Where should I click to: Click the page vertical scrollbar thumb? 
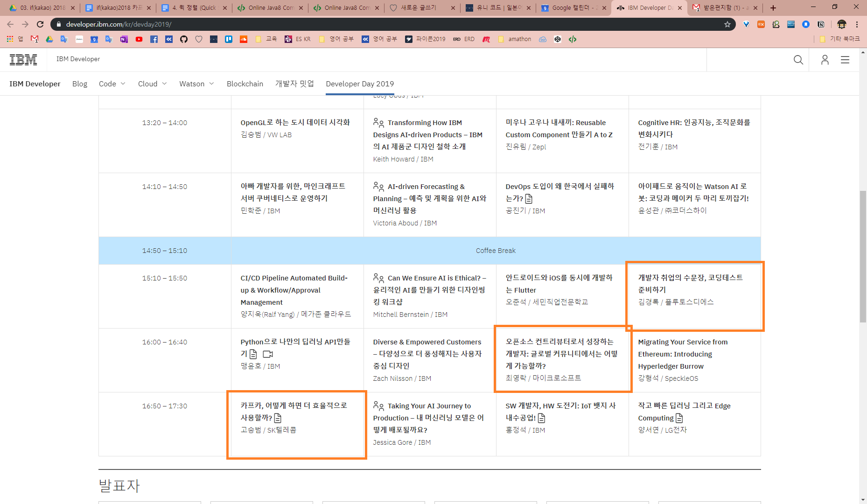863,257
